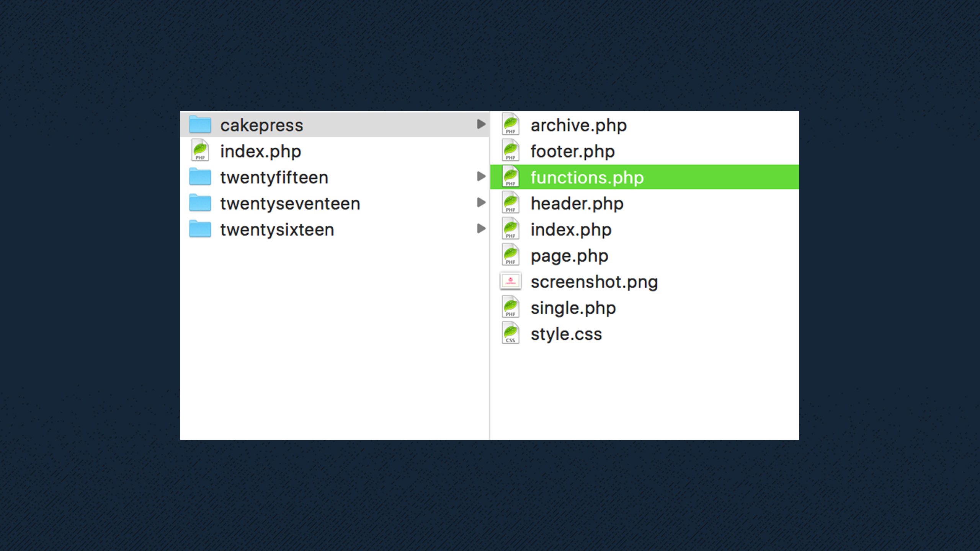Click the archive.php file icon

tap(510, 124)
